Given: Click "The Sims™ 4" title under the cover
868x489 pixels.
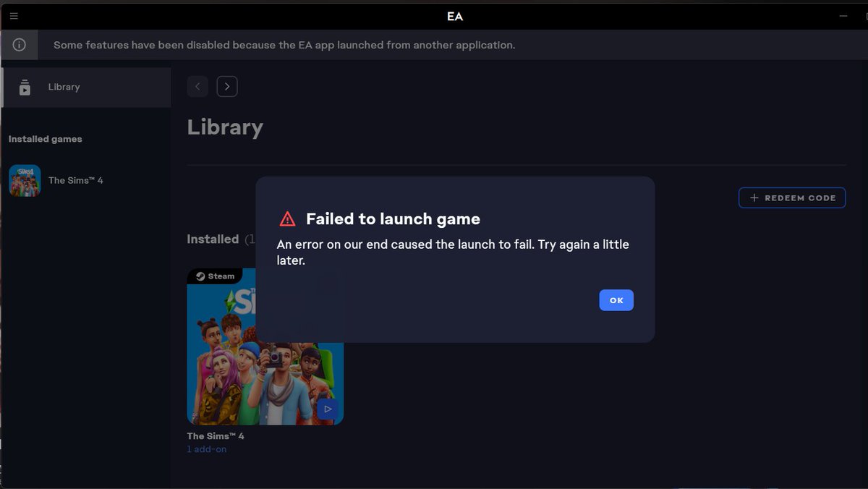Looking at the screenshot, I should click(216, 436).
